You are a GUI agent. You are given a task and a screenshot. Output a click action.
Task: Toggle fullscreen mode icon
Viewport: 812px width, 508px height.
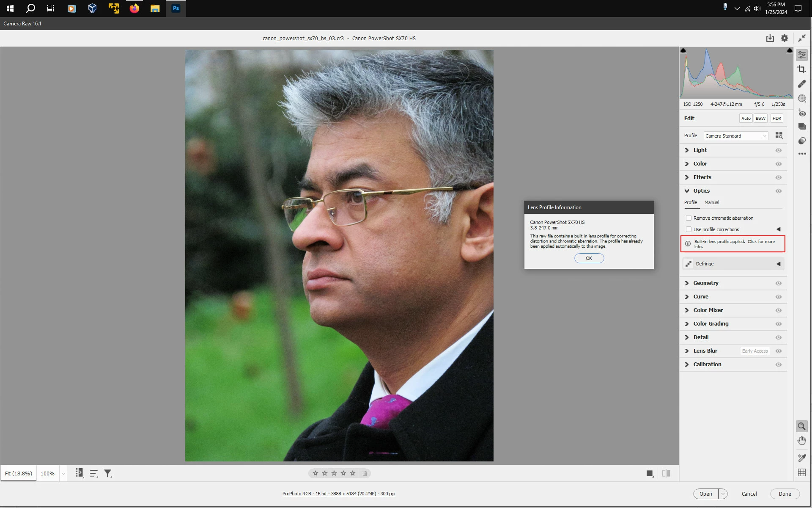[801, 39]
